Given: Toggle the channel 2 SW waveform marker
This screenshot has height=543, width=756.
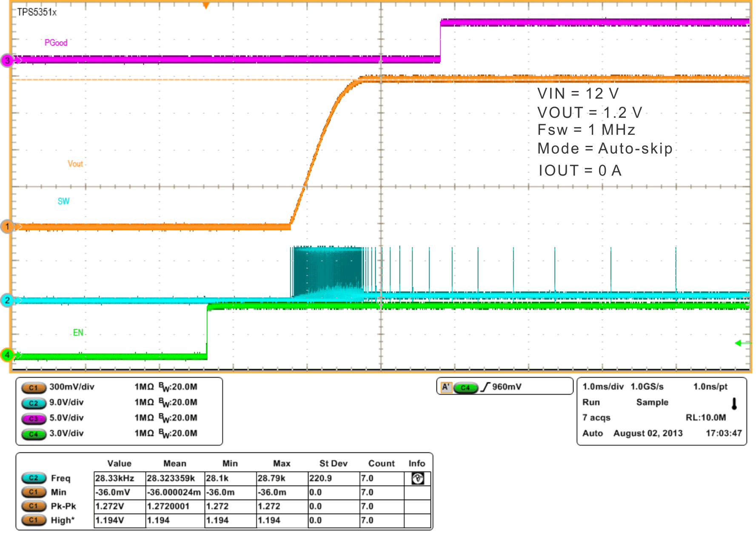Looking at the screenshot, I should 7,300.
